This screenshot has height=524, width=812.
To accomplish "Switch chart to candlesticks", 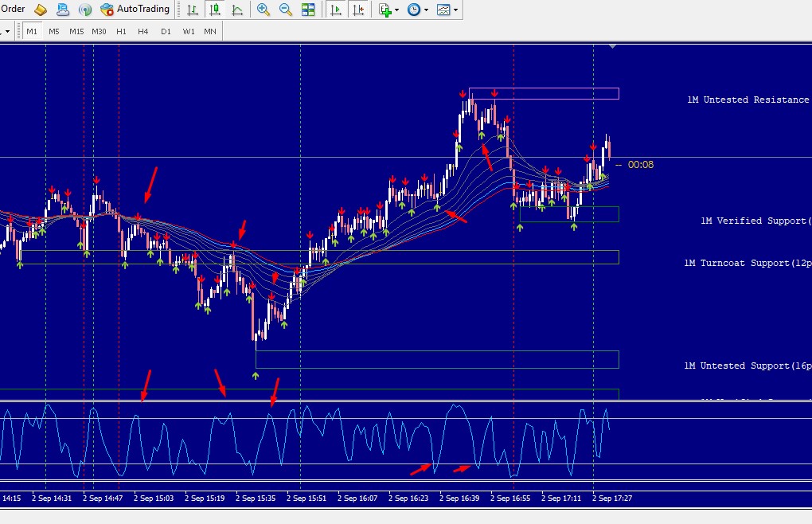I will [214, 10].
